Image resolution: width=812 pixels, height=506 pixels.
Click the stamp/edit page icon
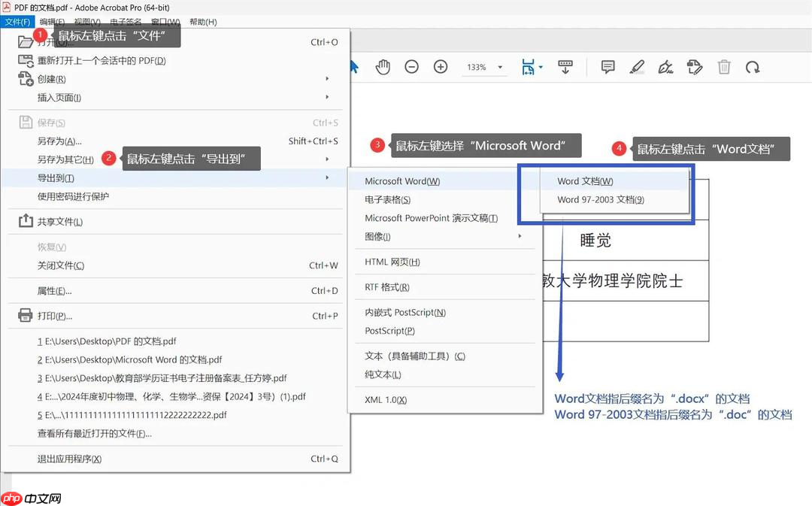pos(695,66)
